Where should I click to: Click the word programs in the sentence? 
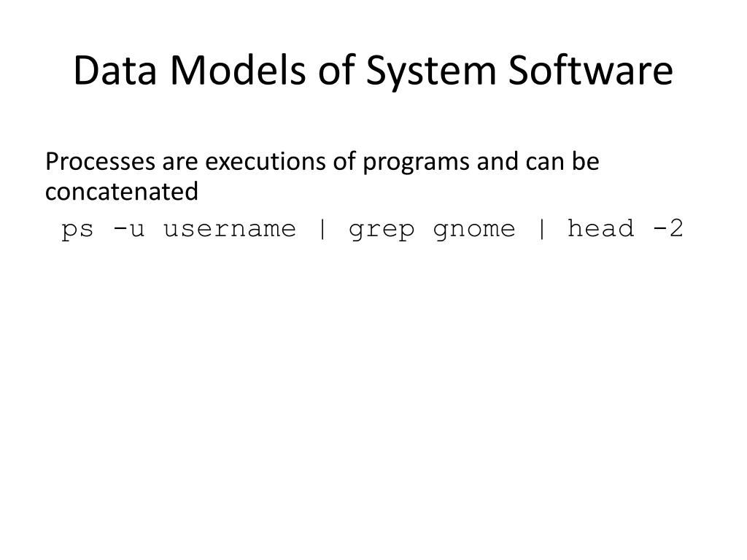[x=417, y=163]
